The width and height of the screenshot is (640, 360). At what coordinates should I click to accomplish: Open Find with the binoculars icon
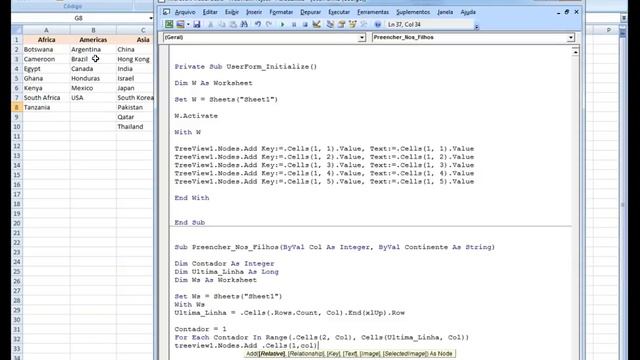[244, 24]
